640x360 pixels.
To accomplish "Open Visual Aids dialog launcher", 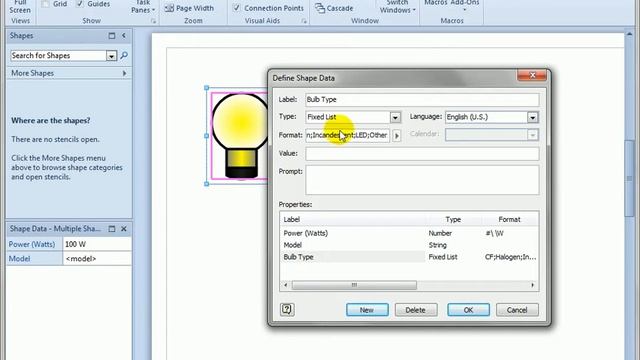I will click(304, 21).
